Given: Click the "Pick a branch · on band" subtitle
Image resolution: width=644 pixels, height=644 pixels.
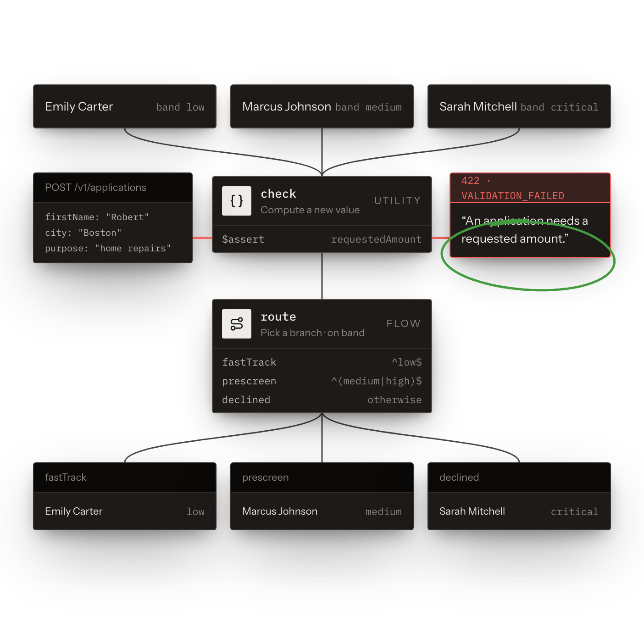Looking at the screenshot, I should pyautogui.click(x=312, y=333).
